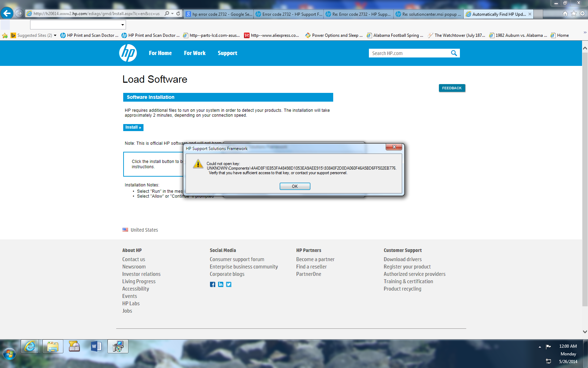Click OK in the error dialog
The image size is (588, 368).
[295, 186]
